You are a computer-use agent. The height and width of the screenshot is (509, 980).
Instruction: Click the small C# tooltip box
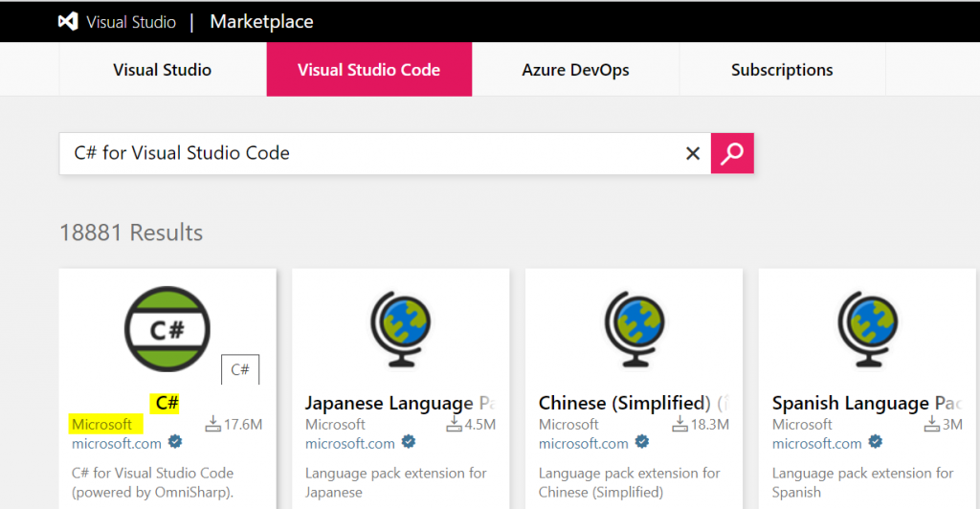pyautogui.click(x=240, y=369)
